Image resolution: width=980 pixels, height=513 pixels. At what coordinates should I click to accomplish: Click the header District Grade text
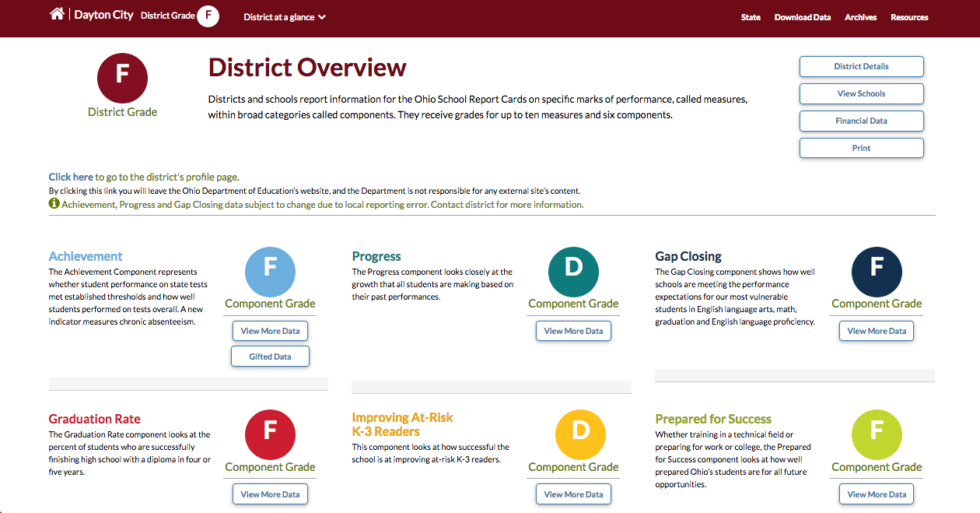(167, 16)
